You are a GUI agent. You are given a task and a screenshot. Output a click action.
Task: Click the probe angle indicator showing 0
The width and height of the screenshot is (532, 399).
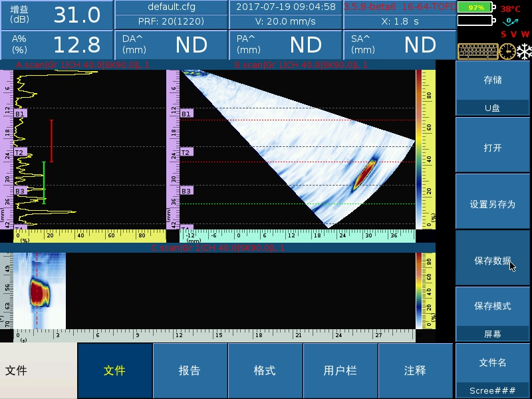[x=509, y=21]
